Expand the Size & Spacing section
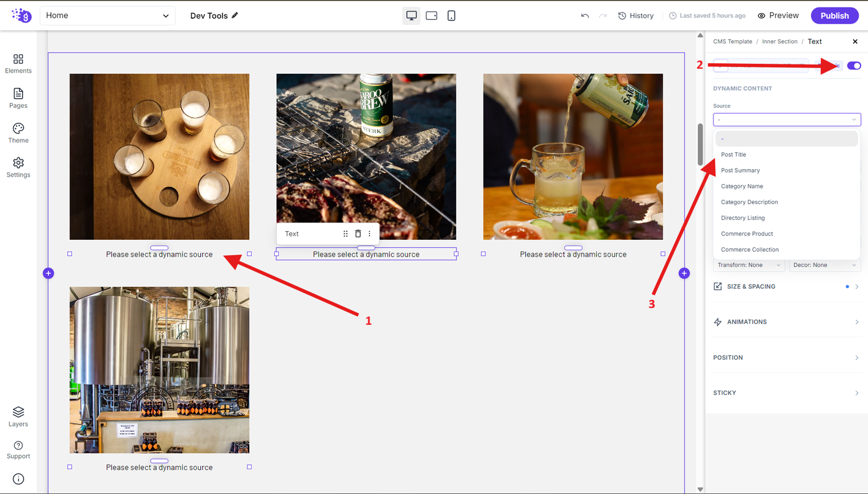 787,286
